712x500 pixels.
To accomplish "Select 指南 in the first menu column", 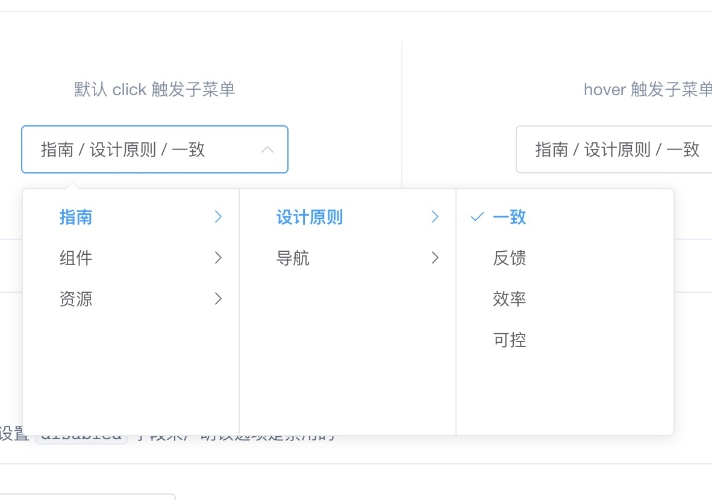I will point(76,217).
